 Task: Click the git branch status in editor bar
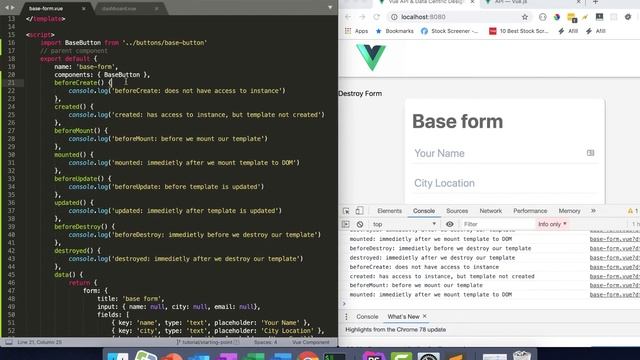click(x=208, y=342)
